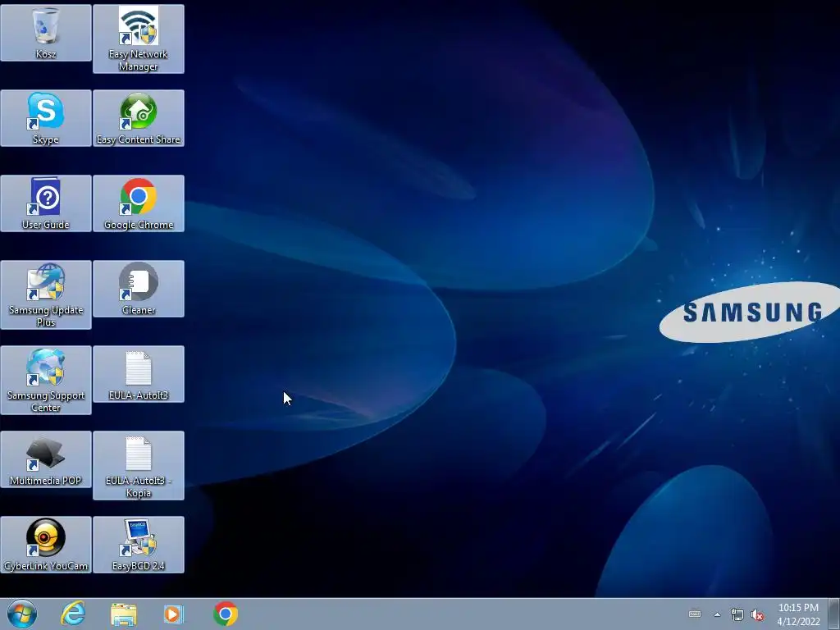
Task: Select the Kosz recycle bin icon
Action: [46, 32]
